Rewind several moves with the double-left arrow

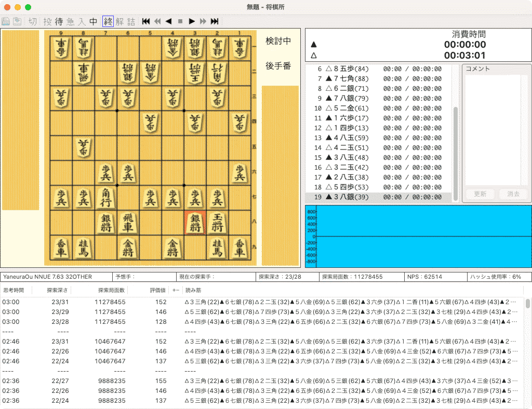[x=157, y=21]
